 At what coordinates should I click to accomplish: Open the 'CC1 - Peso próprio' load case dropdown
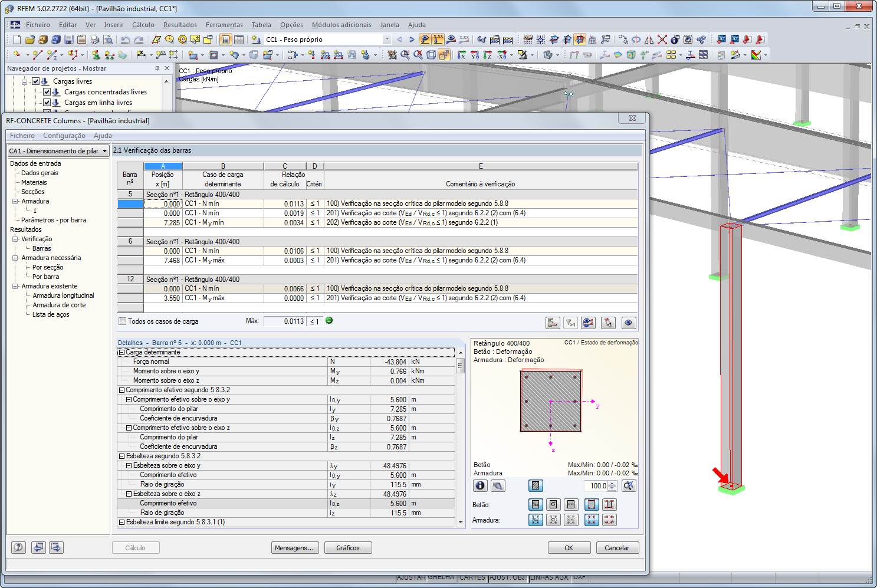pyautogui.click(x=386, y=39)
